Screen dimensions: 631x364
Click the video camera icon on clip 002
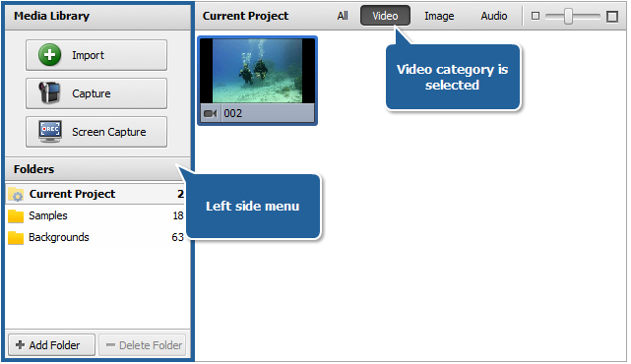[x=211, y=114]
